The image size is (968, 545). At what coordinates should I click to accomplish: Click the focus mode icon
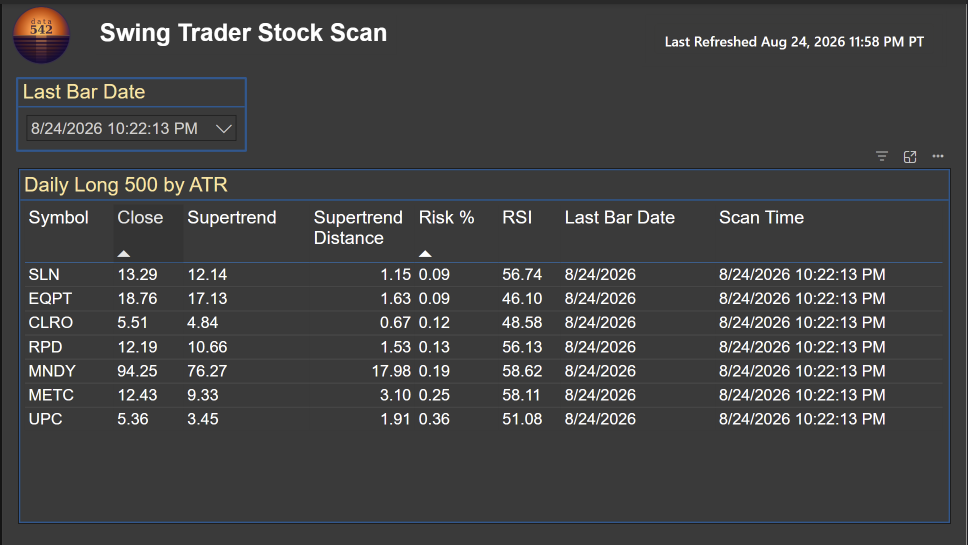pyautogui.click(x=910, y=157)
